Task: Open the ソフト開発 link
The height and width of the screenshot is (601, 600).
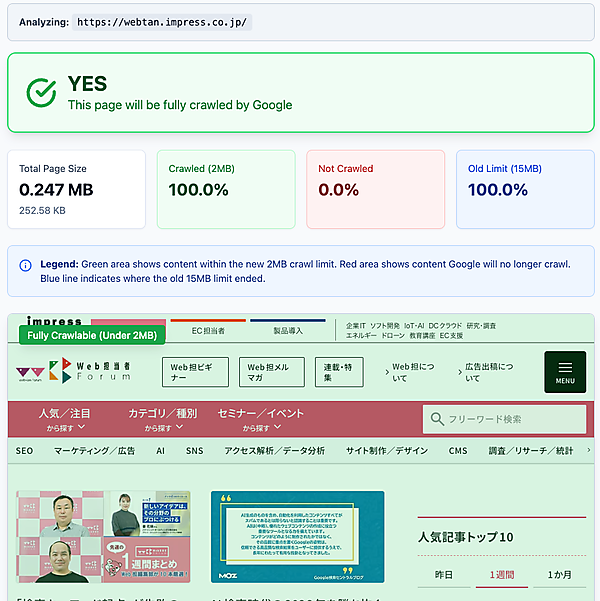Action: pos(385,326)
